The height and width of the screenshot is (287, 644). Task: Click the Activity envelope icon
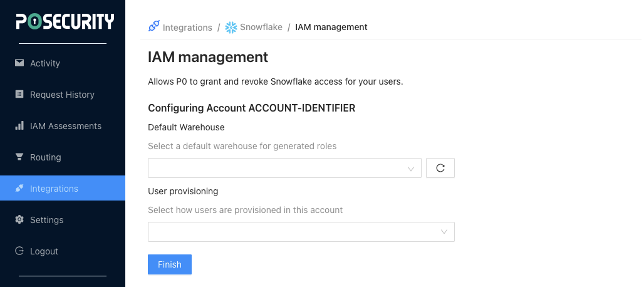click(x=19, y=63)
